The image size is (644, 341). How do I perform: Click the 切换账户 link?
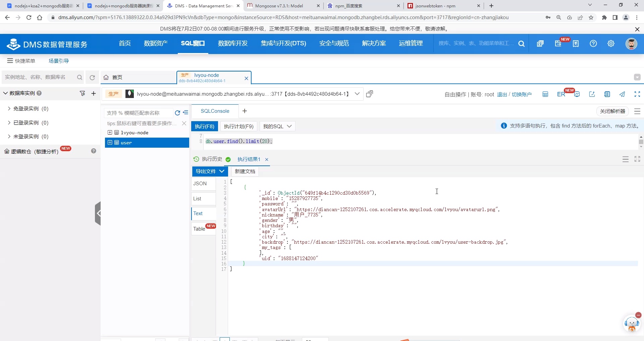pos(522,94)
